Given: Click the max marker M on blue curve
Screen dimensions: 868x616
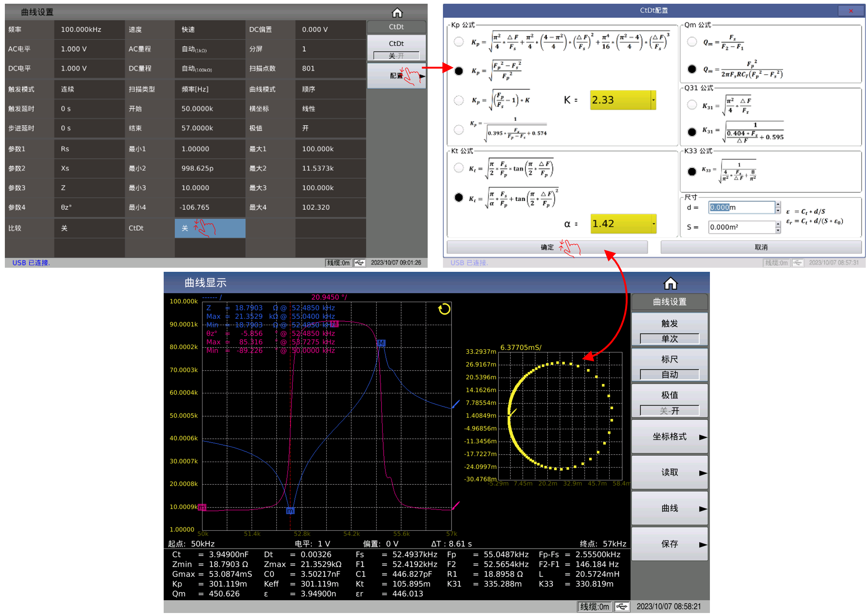Looking at the screenshot, I should coord(381,343).
